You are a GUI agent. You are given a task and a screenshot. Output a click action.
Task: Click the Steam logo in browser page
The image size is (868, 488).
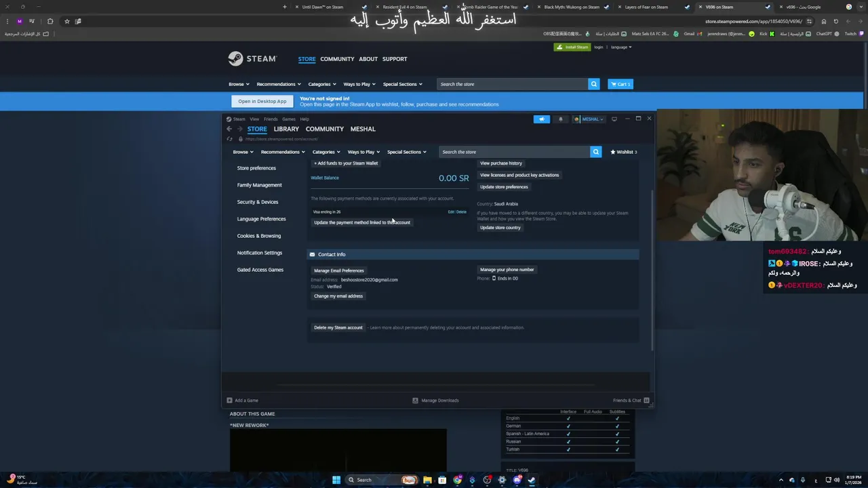(252, 59)
